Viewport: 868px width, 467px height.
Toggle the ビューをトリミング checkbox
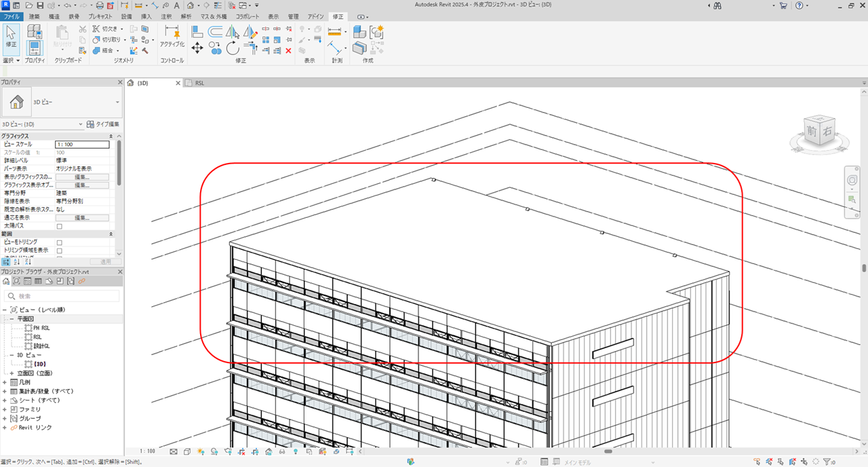(x=60, y=242)
